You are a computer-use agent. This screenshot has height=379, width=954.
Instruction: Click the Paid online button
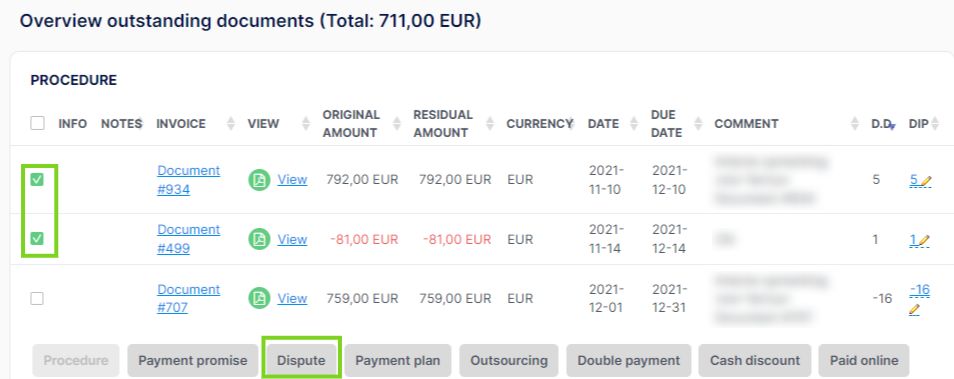coord(864,360)
